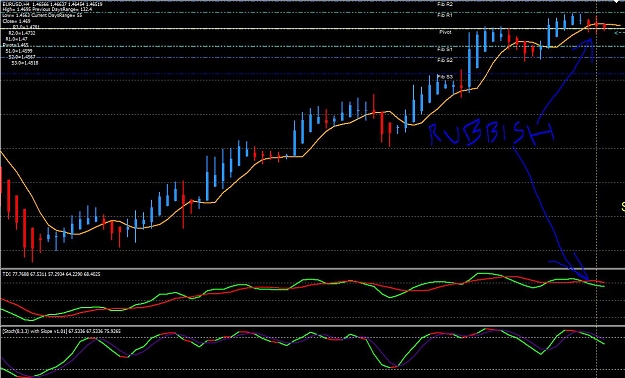Click the TDI indicator values label
This screenshot has width=625, height=378.
(51, 274)
